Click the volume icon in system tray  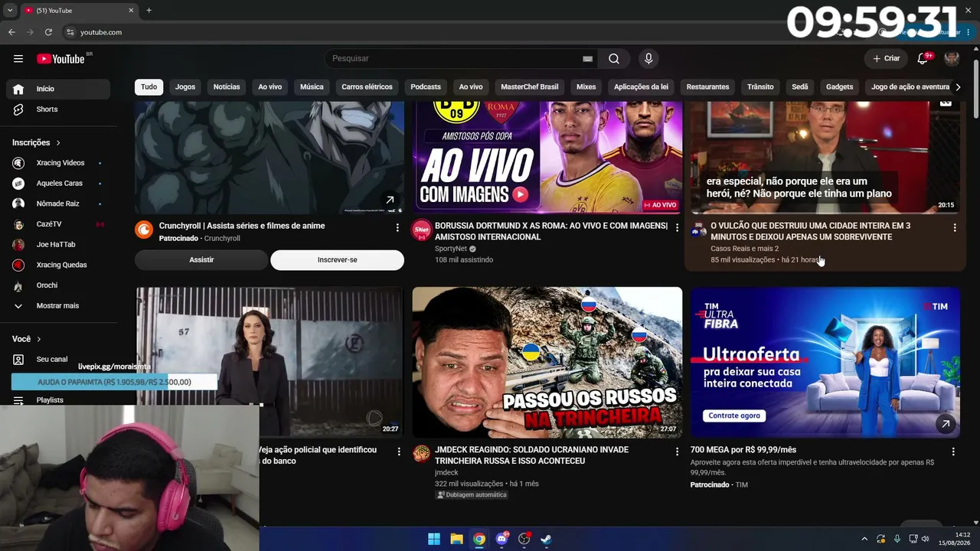click(926, 539)
